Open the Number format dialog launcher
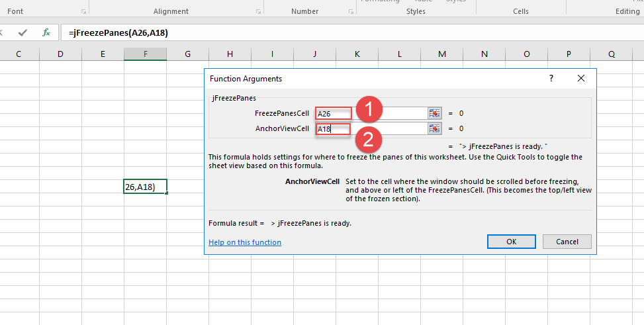The height and width of the screenshot is (325, 644). click(349, 12)
